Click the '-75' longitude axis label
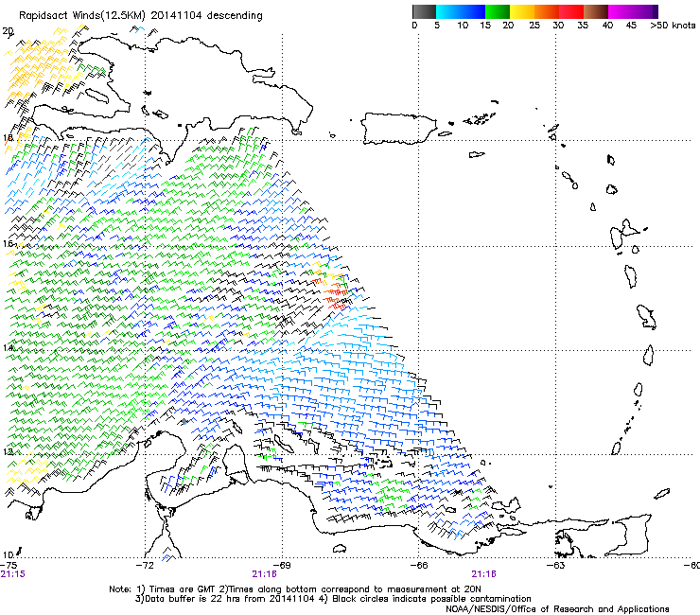This screenshot has height=615, width=700. point(9,565)
